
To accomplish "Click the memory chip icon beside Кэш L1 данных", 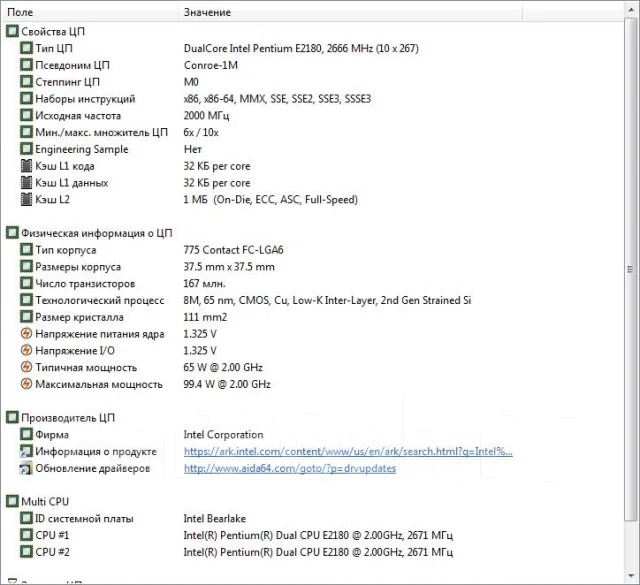I will pyautogui.click(x=26, y=182).
